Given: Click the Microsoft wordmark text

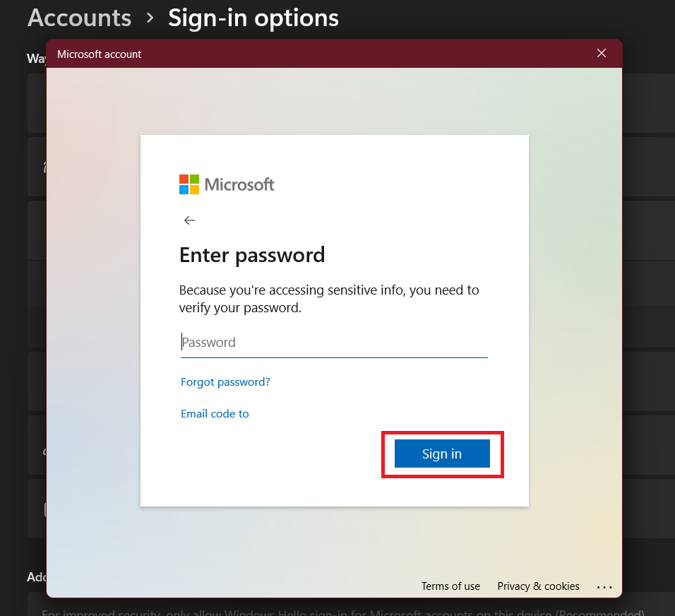Looking at the screenshot, I should (x=239, y=185).
